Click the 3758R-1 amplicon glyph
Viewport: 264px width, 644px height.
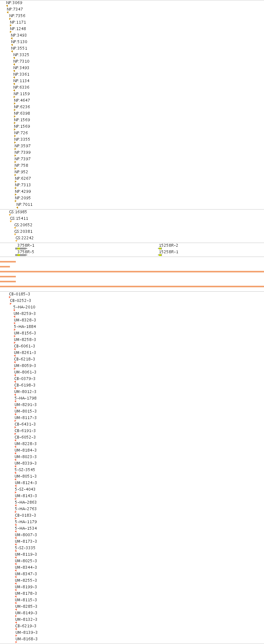click(x=21, y=249)
